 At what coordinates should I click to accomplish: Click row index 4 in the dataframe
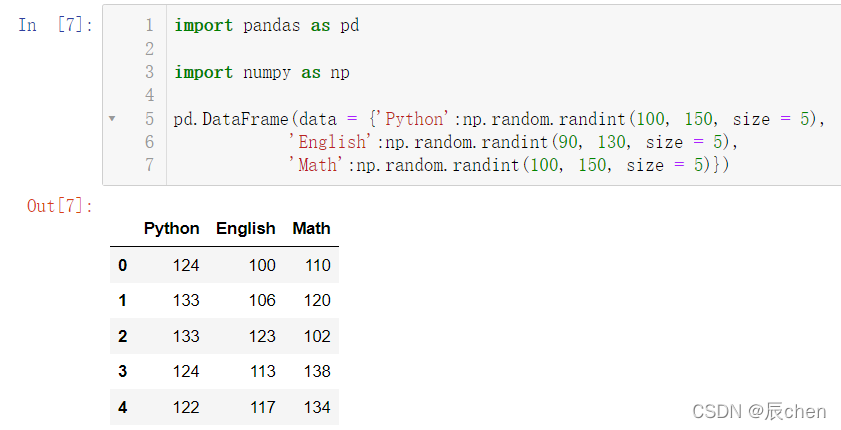click(x=123, y=407)
